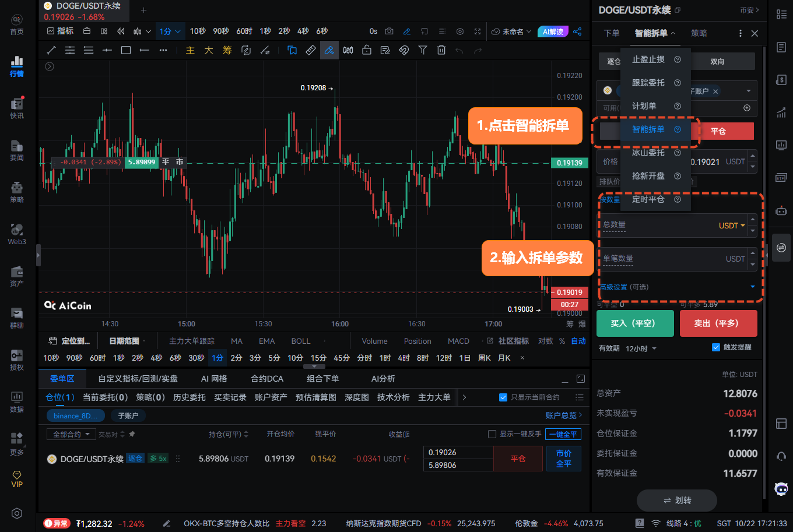This screenshot has height=532, width=793.
Task: Select the trend line drawing tool
Action: tap(51, 50)
